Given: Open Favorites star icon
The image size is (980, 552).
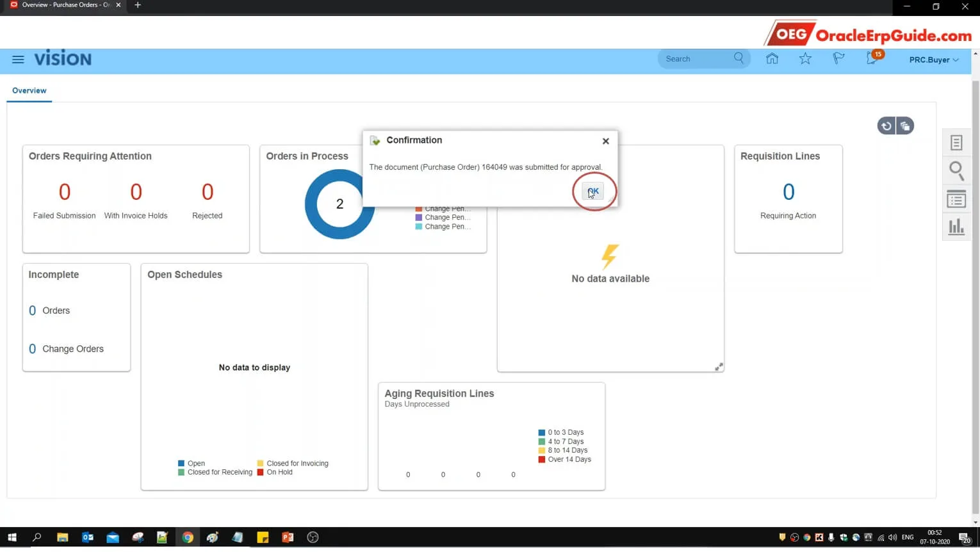Looking at the screenshot, I should click(x=805, y=59).
